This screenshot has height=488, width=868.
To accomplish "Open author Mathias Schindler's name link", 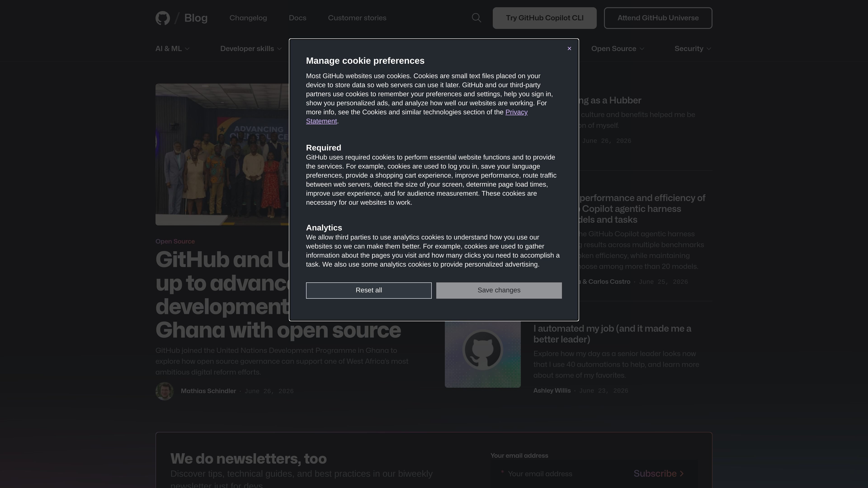I will [208, 391].
